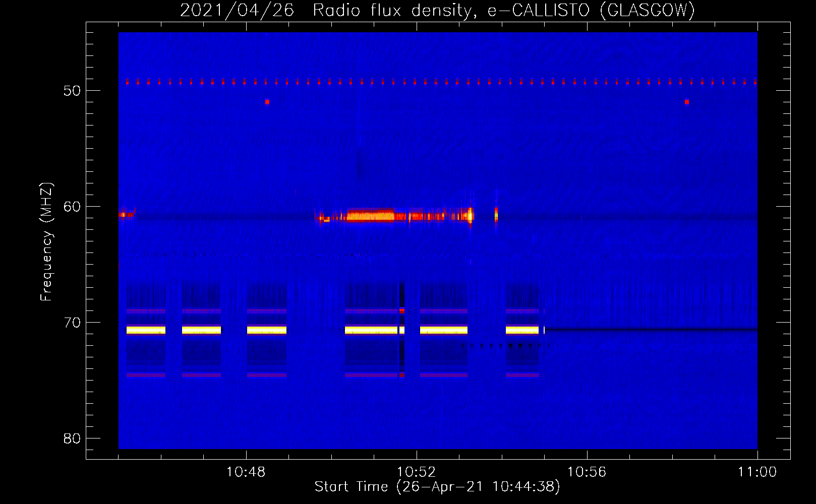Click the isolated red dot near 10:58
816x504 pixels.
point(686,102)
